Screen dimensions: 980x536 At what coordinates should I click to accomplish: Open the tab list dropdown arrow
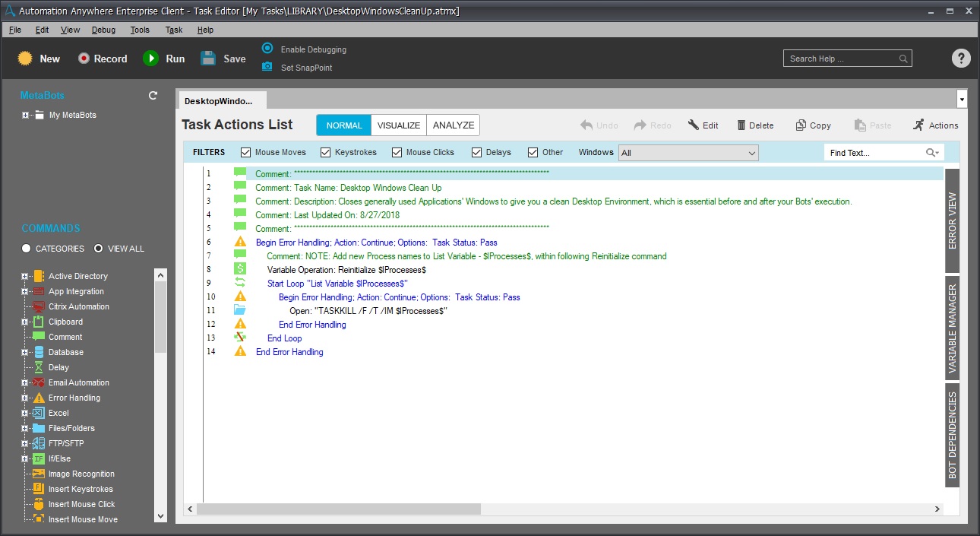click(x=963, y=100)
